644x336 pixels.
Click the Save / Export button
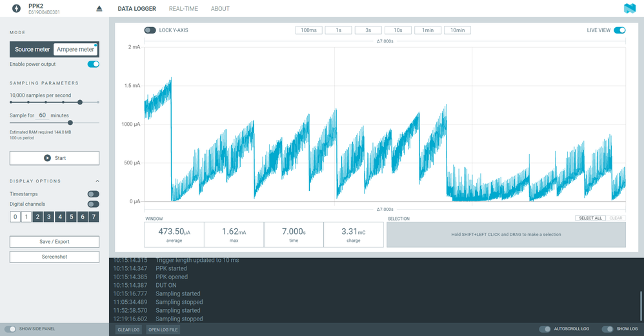click(54, 242)
